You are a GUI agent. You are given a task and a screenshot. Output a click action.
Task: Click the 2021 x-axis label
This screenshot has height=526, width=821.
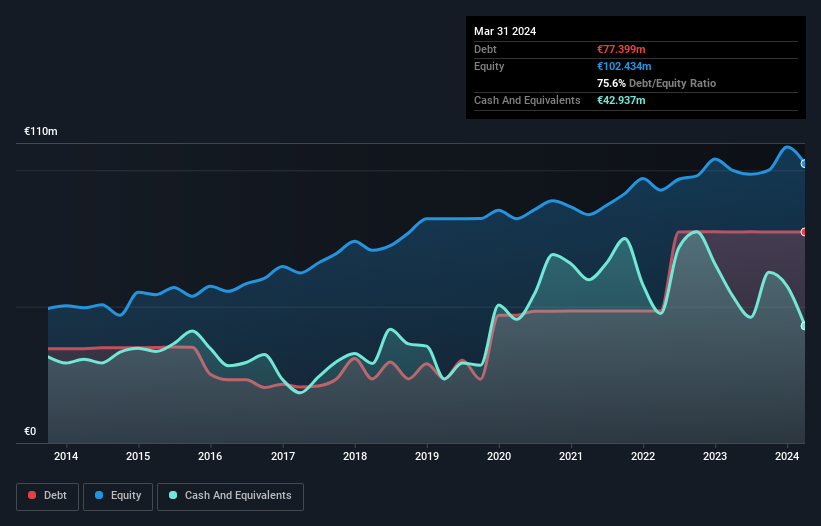[571, 456]
